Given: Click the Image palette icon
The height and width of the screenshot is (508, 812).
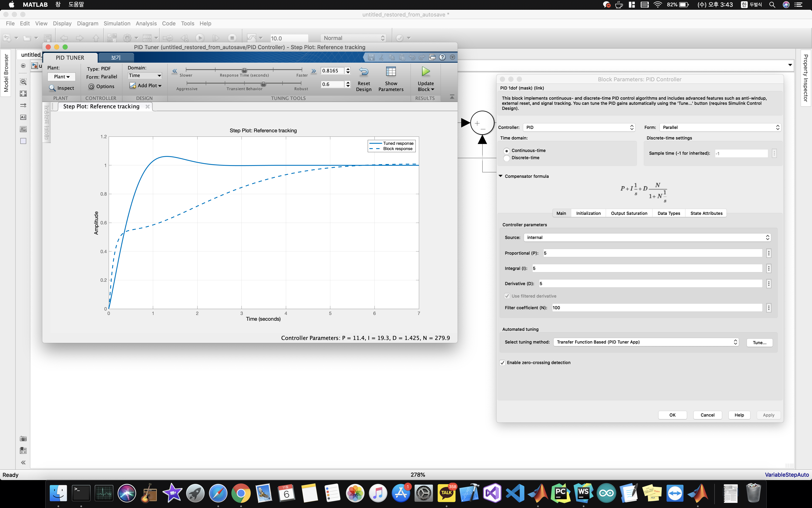Looking at the screenshot, I should pyautogui.click(x=23, y=129).
